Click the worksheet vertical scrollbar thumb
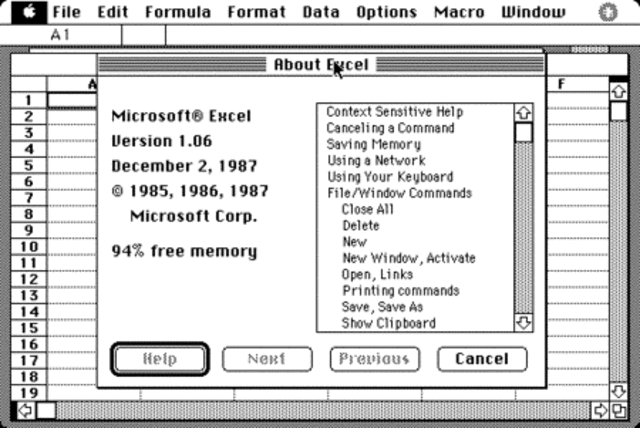 618,111
